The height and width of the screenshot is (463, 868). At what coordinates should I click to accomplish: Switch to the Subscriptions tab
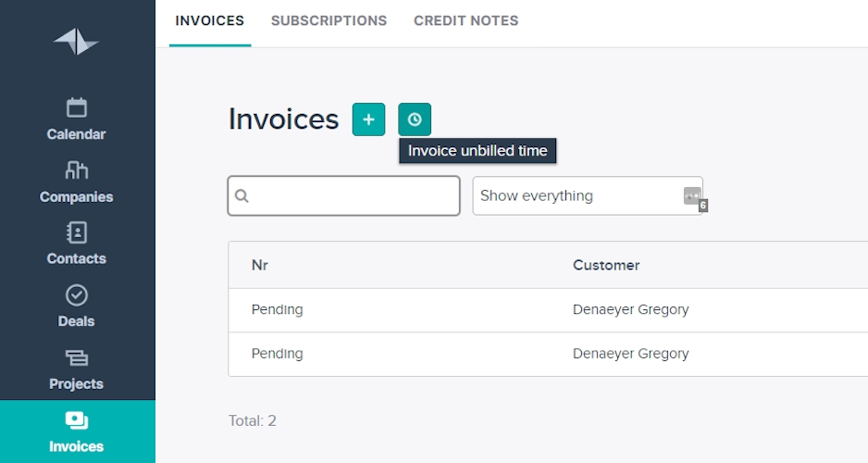329,20
